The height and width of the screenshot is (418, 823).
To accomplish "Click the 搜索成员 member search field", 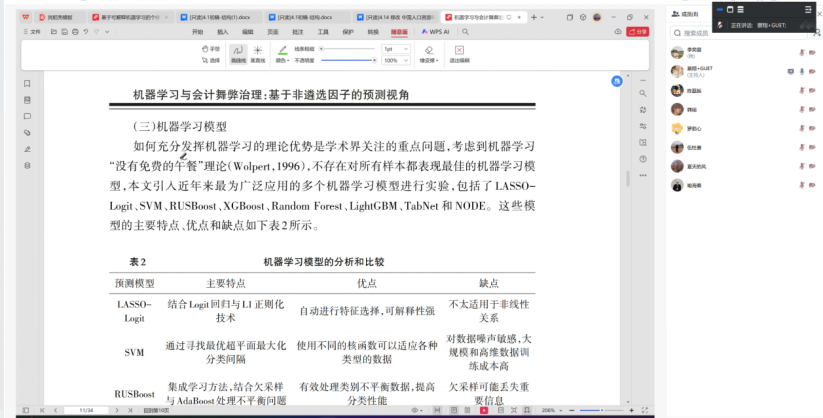I will 738,33.
